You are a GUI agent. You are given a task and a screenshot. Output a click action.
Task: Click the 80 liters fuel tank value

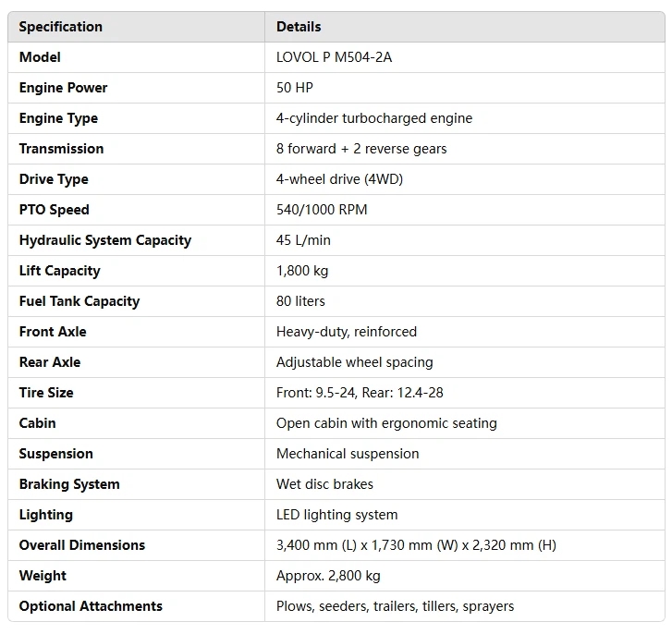tap(300, 301)
